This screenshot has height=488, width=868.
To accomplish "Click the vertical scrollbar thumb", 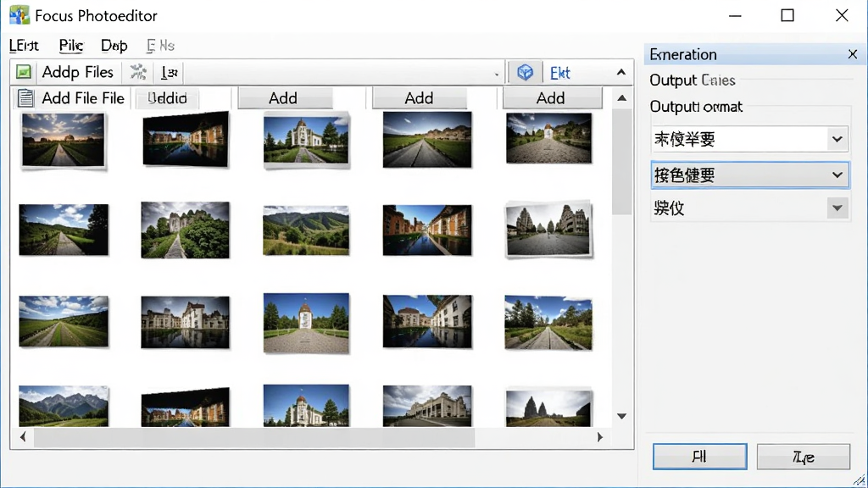I will click(x=621, y=162).
